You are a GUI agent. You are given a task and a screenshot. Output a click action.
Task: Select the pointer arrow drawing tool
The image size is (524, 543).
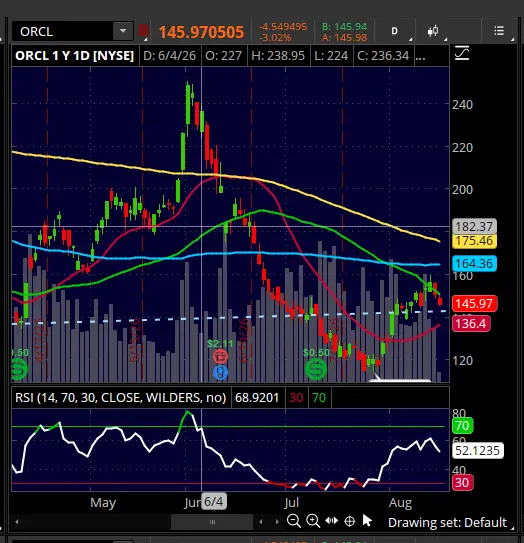click(x=367, y=520)
